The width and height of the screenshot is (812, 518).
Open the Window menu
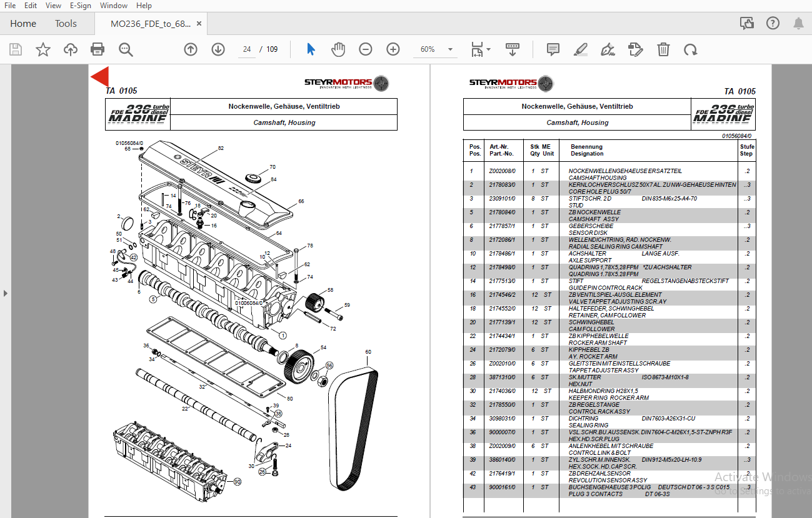[x=114, y=6]
